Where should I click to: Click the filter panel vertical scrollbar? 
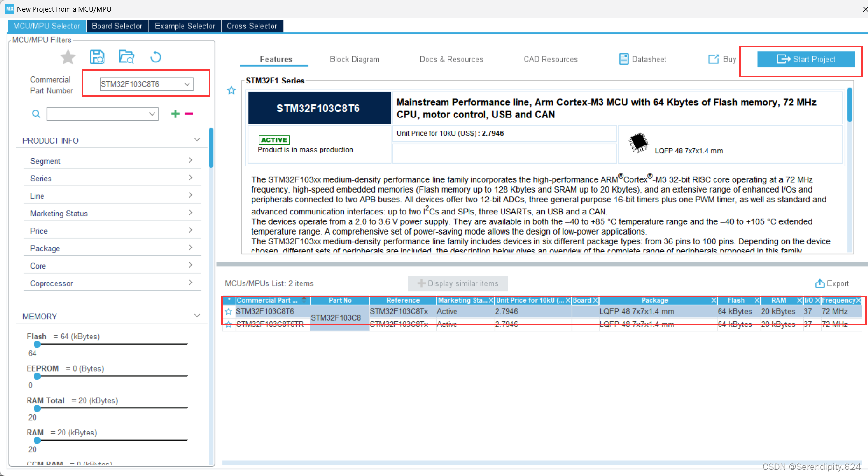tap(211, 148)
